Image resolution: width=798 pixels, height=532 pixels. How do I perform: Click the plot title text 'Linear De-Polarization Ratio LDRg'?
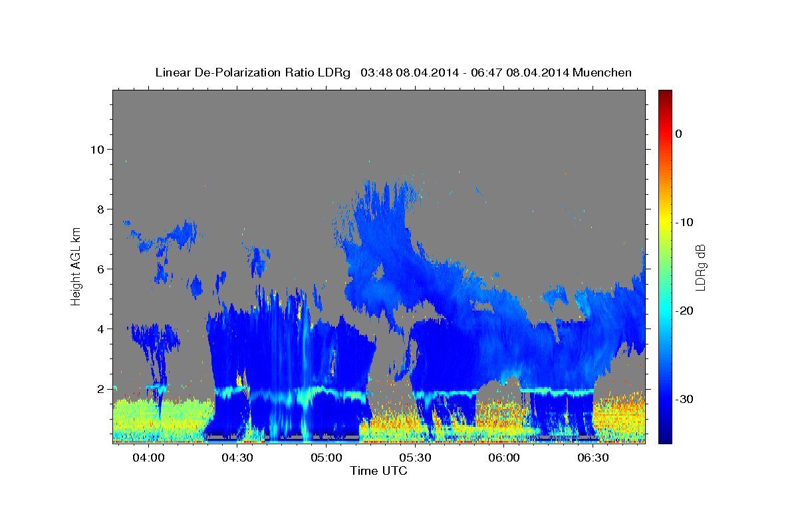coord(252,72)
